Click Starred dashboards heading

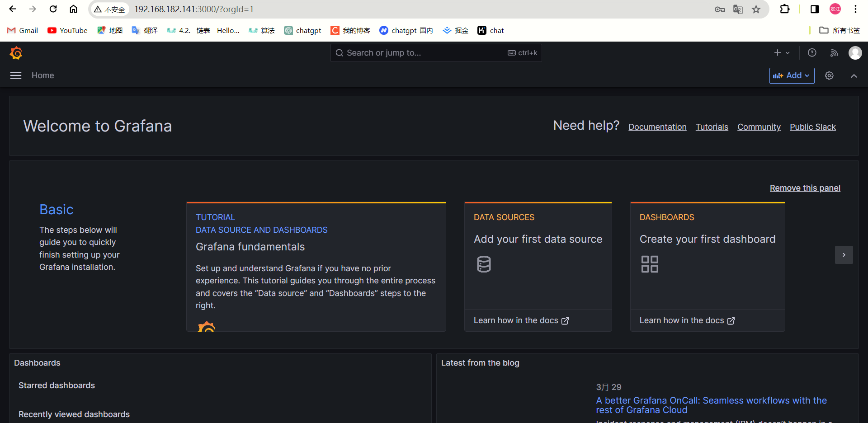pyautogui.click(x=57, y=385)
